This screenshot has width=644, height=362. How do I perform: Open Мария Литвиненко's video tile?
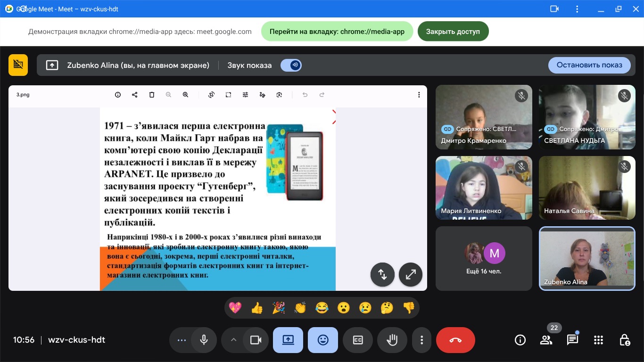click(484, 188)
